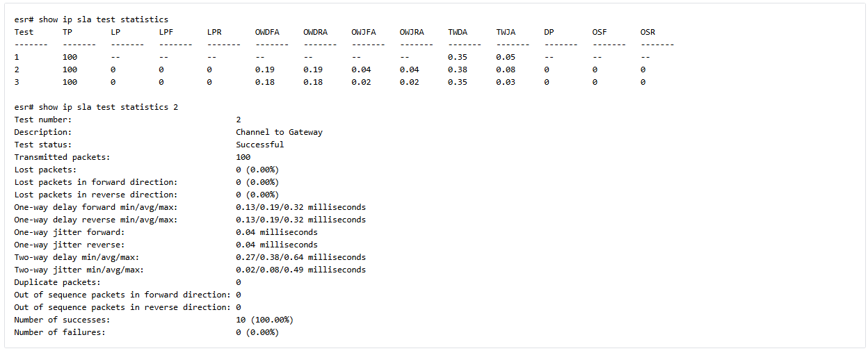The width and height of the screenshot is (868, 351).
Task: Click the two-way delay value 0.27/0.38/0.64 milliseconds
Action: (x=300, y=257)
